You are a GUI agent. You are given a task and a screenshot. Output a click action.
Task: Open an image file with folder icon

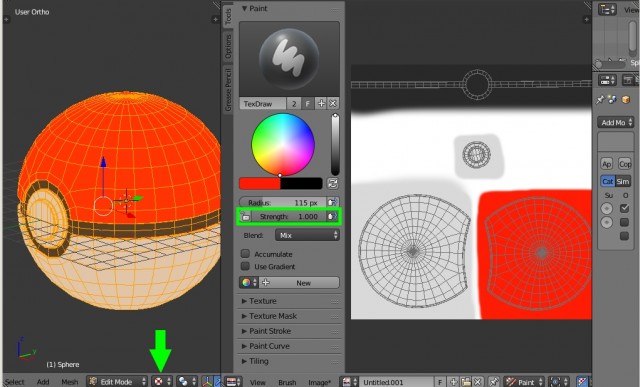click(x=466, y=382)
